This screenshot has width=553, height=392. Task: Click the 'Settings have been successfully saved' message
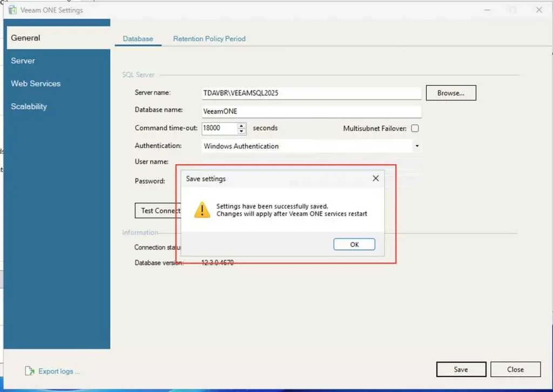(x=272, y=206)
